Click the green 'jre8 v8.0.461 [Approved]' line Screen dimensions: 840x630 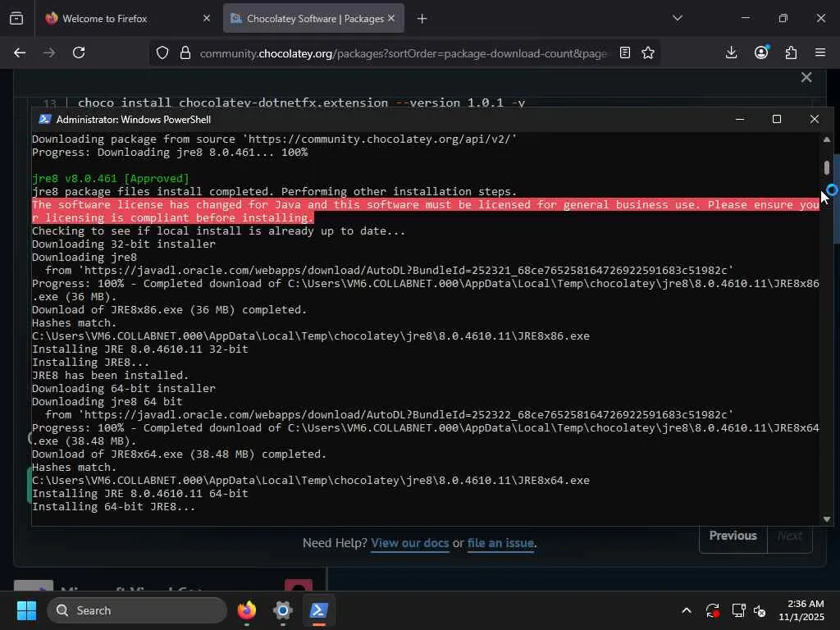tap(111, 178)
